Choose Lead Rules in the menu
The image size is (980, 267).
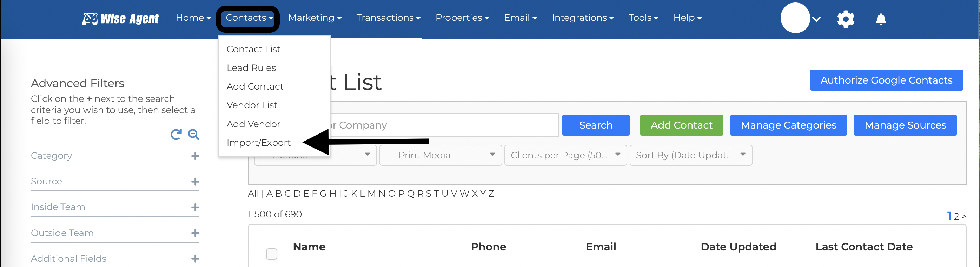[x=251, y=68]
